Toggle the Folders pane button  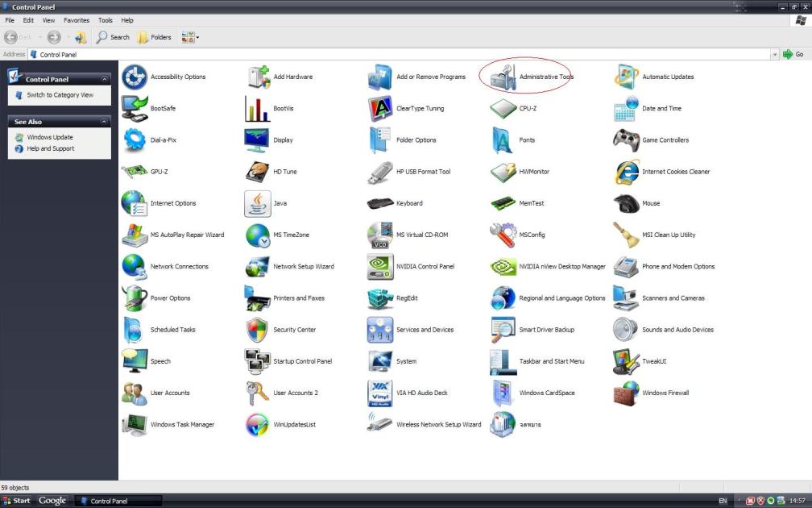pyautogui.click(x=155, y=37)
